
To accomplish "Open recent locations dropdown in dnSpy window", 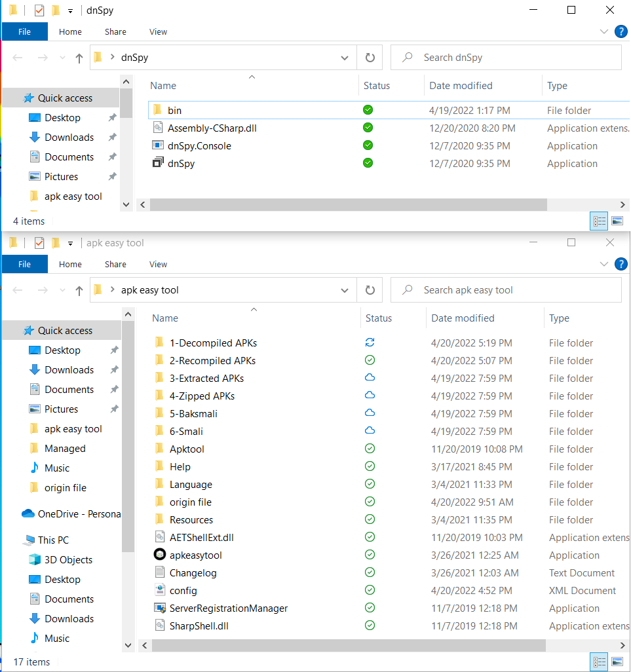I will pyautogui.click(x=63, y=58).
